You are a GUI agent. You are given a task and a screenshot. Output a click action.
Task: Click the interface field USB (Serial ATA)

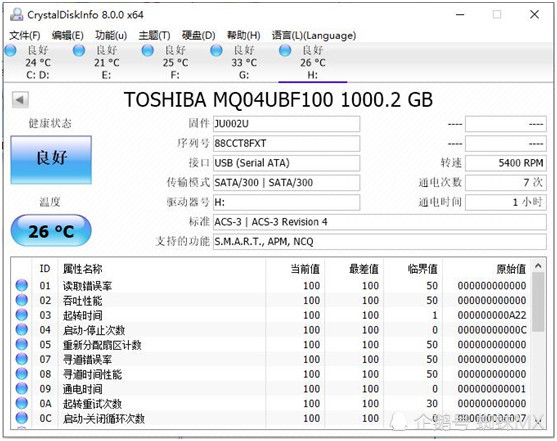(286, 163)
